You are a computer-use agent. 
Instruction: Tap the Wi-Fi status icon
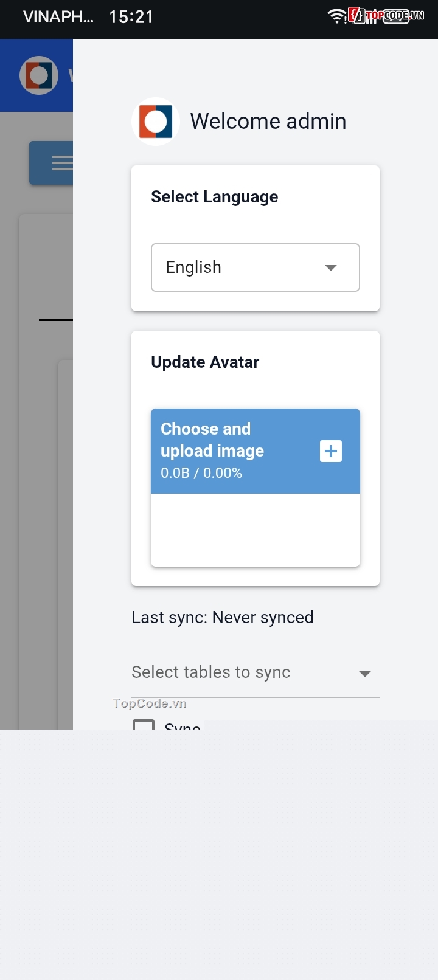336,16
